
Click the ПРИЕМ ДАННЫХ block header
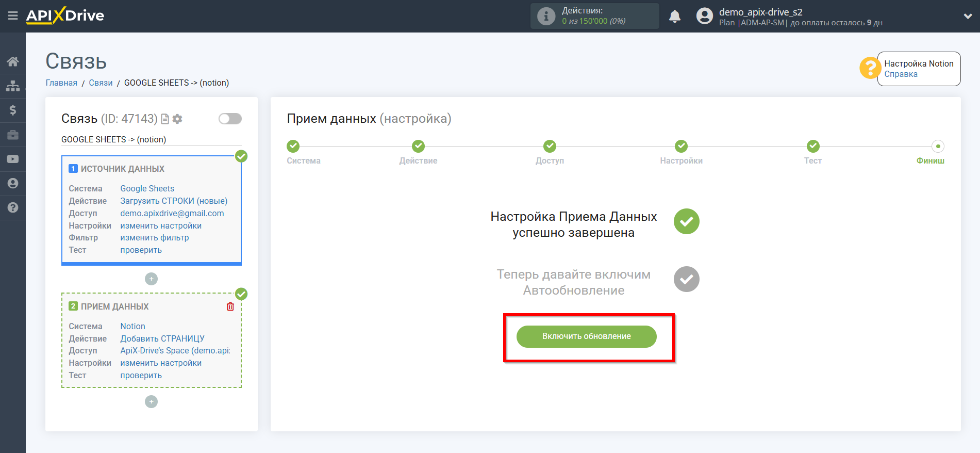click(x=114, y=306)
